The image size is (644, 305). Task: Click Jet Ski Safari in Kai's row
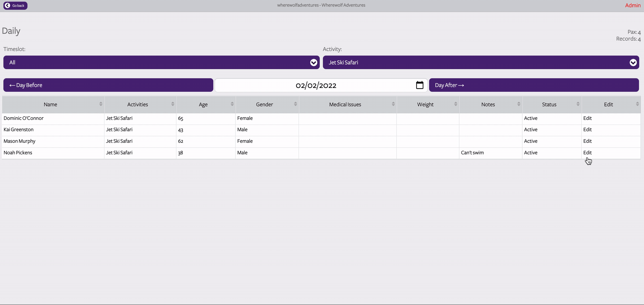119,129
